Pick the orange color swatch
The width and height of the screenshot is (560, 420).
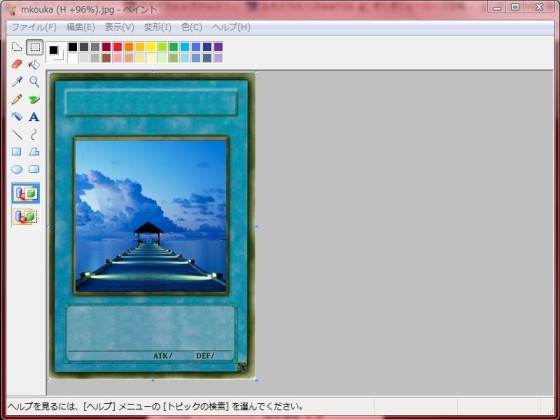pos(129,47)
